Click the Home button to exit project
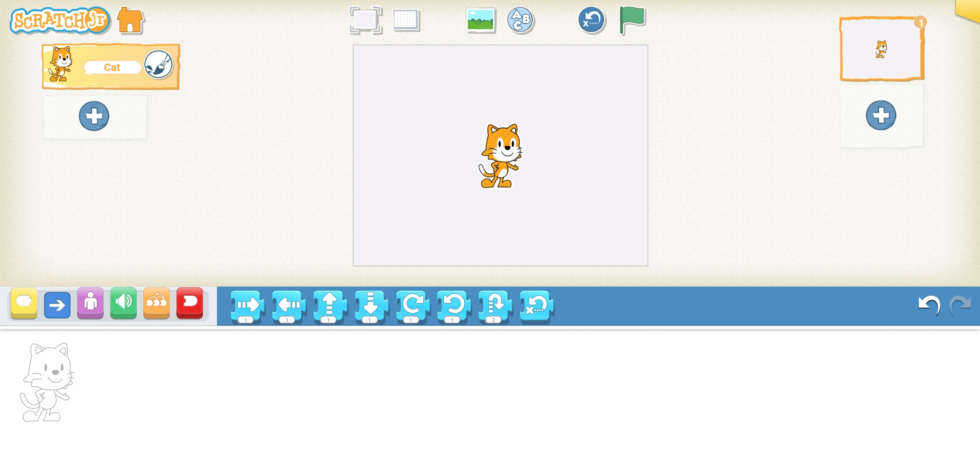 (x=130, y=20)
